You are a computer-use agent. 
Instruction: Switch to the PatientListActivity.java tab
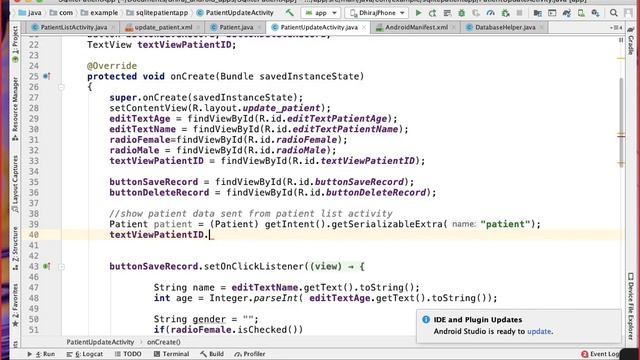(x=73, y=27)
